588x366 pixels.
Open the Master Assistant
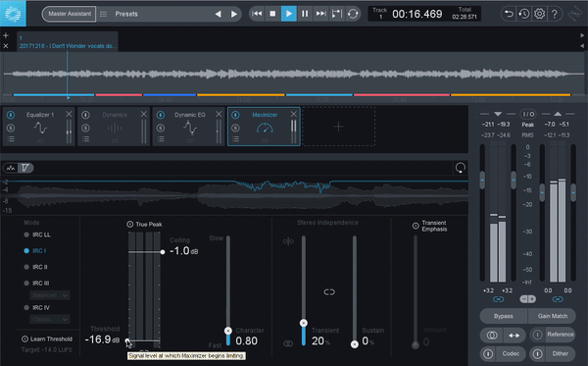click(70, 14)
